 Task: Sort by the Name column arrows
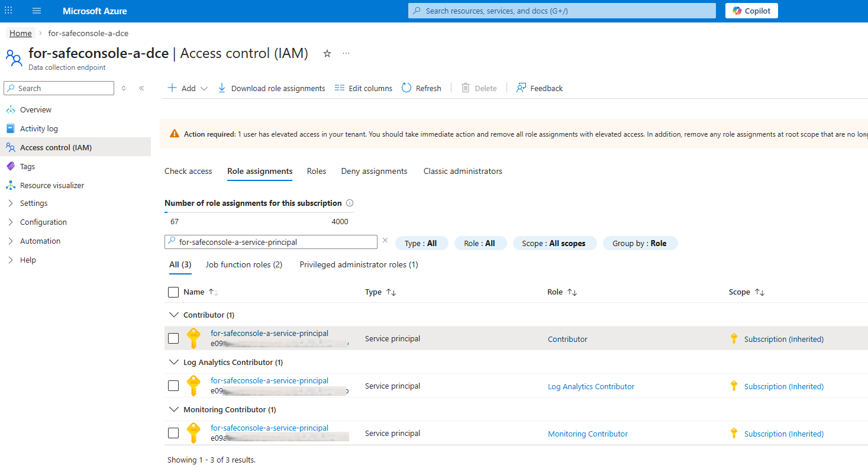pyautogui.click(x=214, y=292)
